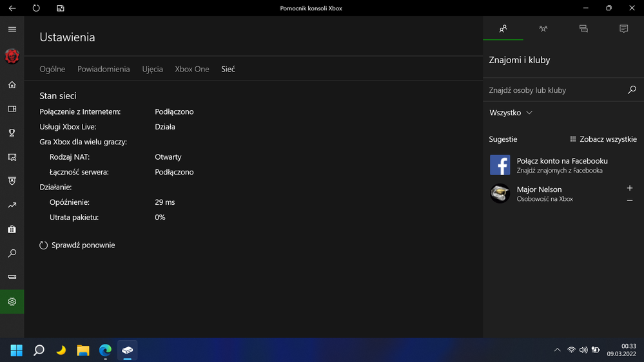Viewport: 644px width, 362px height.
Task: Switch to the Parties panel tab
Action: point(543,29)
